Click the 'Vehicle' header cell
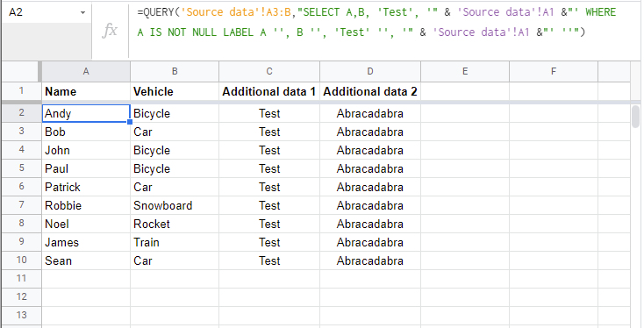 (175, 91)
